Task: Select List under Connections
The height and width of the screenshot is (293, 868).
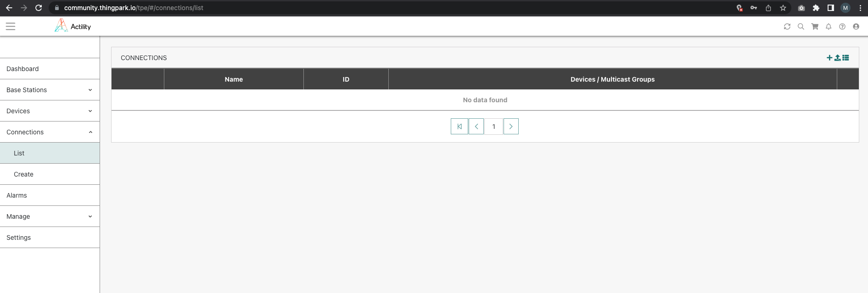Action: tap(50, 153)
